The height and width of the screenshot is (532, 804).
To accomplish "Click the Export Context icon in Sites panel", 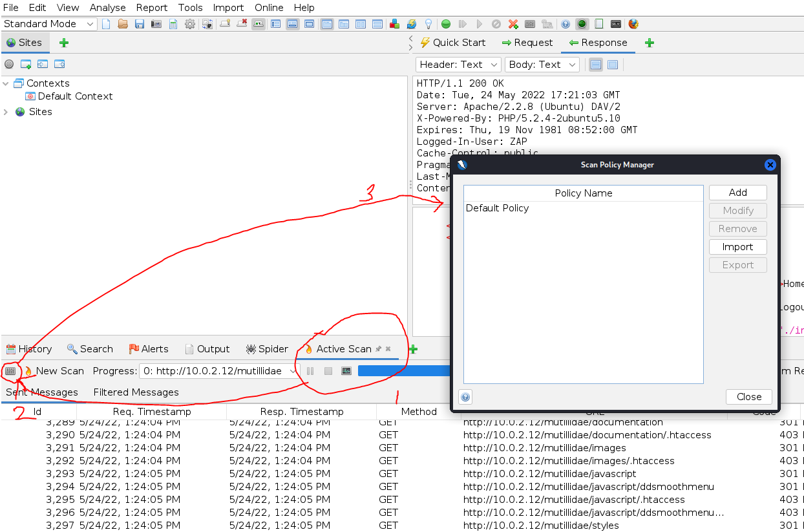I will pyautogui.click(x=59, y=64).
